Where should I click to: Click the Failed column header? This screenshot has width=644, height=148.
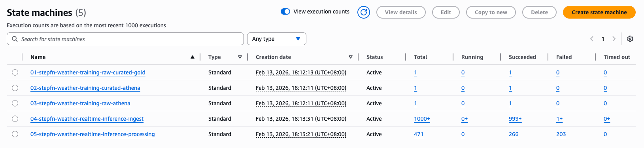pos(564,57)
